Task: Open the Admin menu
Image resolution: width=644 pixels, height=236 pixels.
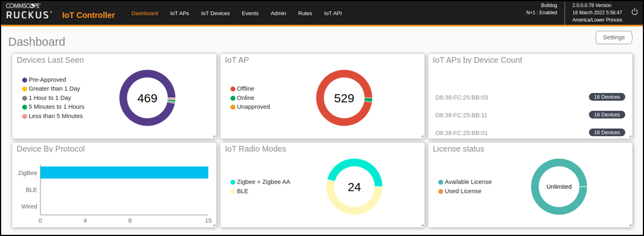Action: [278, 13]
